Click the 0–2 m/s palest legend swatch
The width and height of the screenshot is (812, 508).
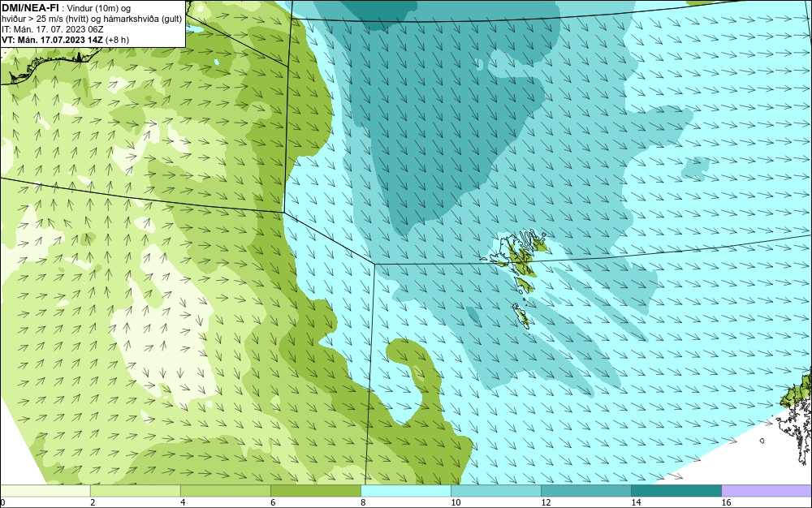45,490
